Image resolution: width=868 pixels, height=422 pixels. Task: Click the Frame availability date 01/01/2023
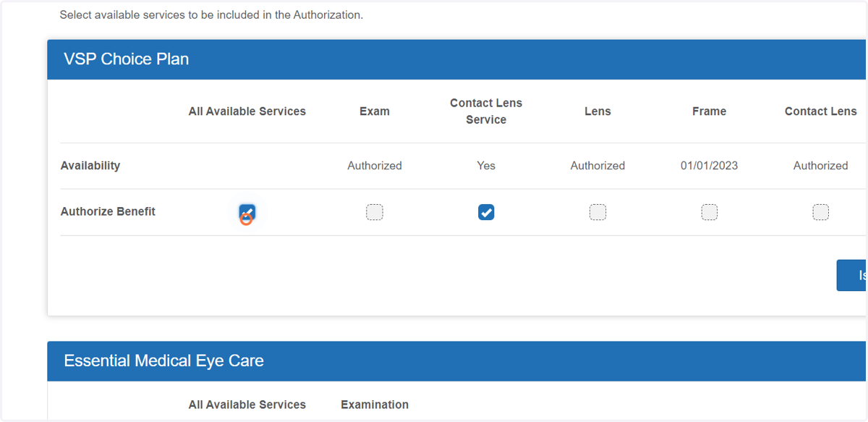click(x=710, y=166)
